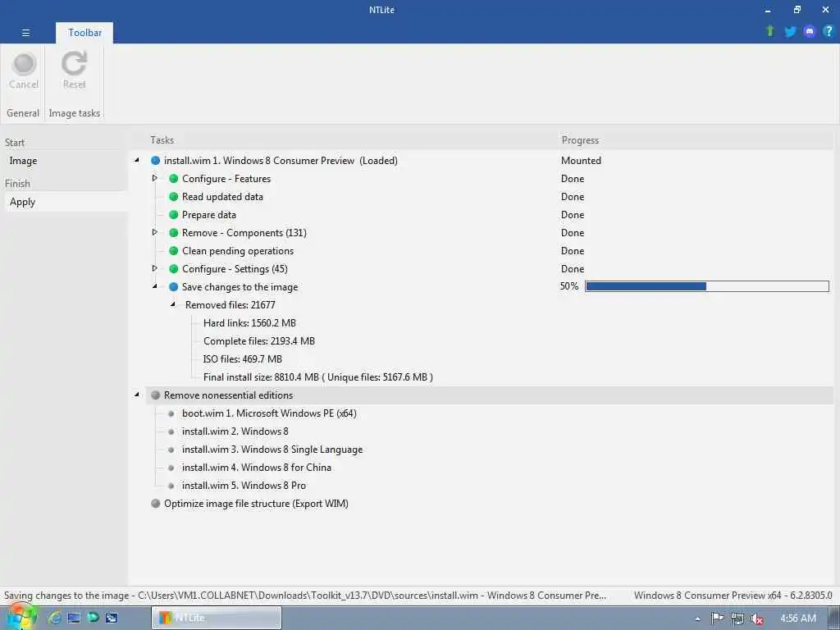Click Saving changes to the image status text
840x630 pixels.
click(x=305, y=596)
